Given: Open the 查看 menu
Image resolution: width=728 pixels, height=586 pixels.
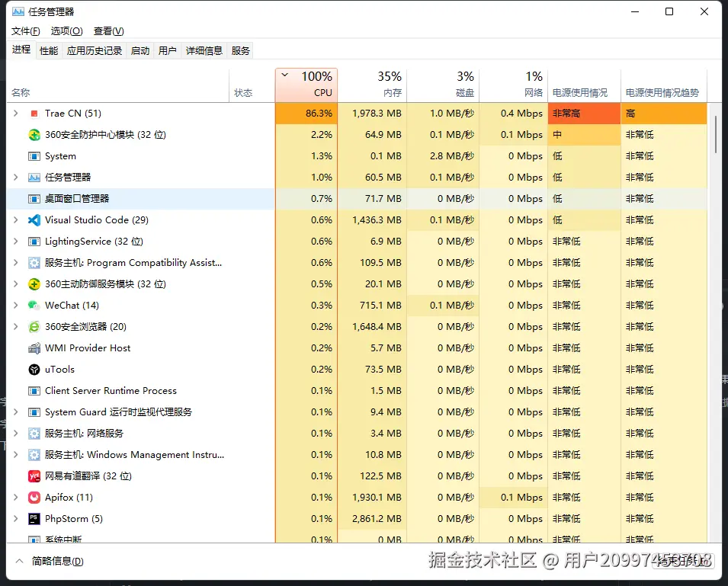Looking at the screenshot, I should tap(108, 31).
